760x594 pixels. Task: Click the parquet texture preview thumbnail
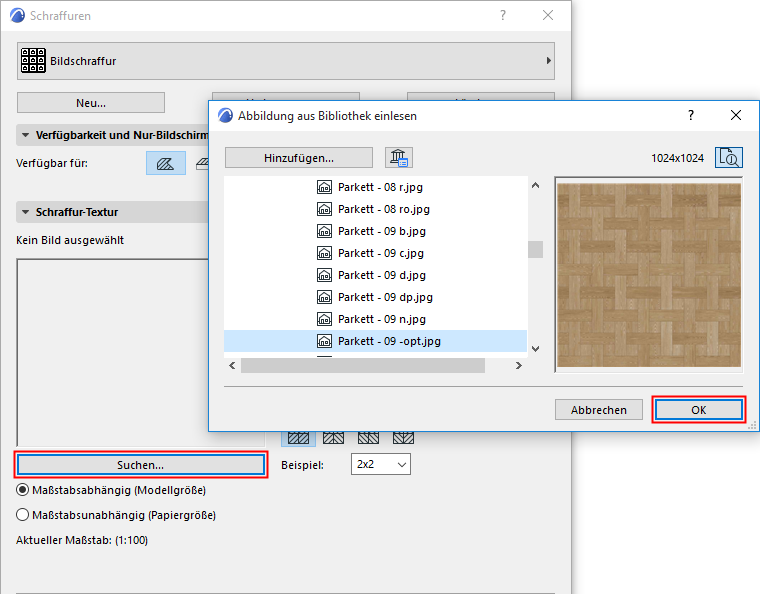click(649, 275)
